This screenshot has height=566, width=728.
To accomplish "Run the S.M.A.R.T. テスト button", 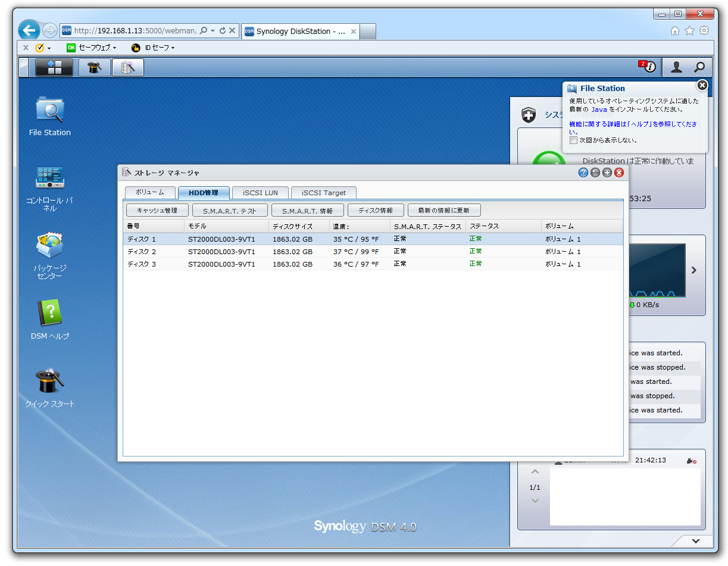I will [x=230, y=210].
